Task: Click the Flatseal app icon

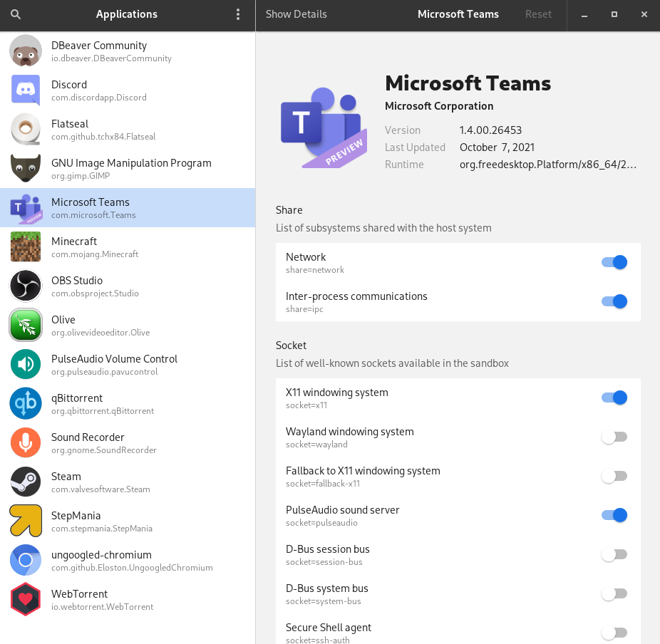Action: click(x=26, y=129)
